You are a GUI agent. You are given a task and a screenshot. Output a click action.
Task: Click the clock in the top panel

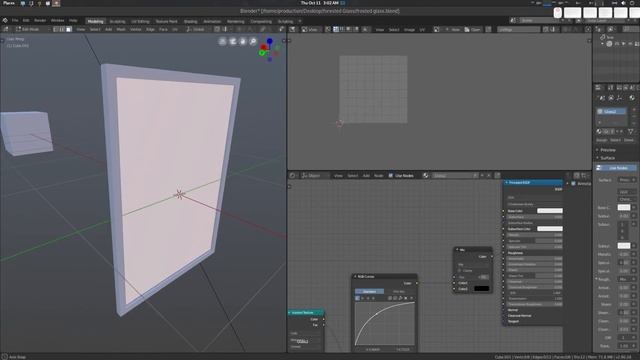pos(320,3)
